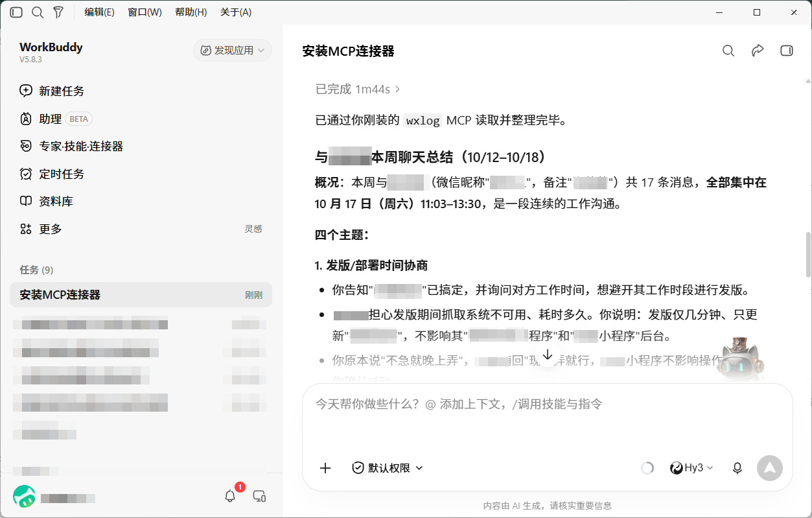The width and height of the screenshot is (812, 518).
Task: Toggle the sidebar panel icon
Action: pos(16,12)
